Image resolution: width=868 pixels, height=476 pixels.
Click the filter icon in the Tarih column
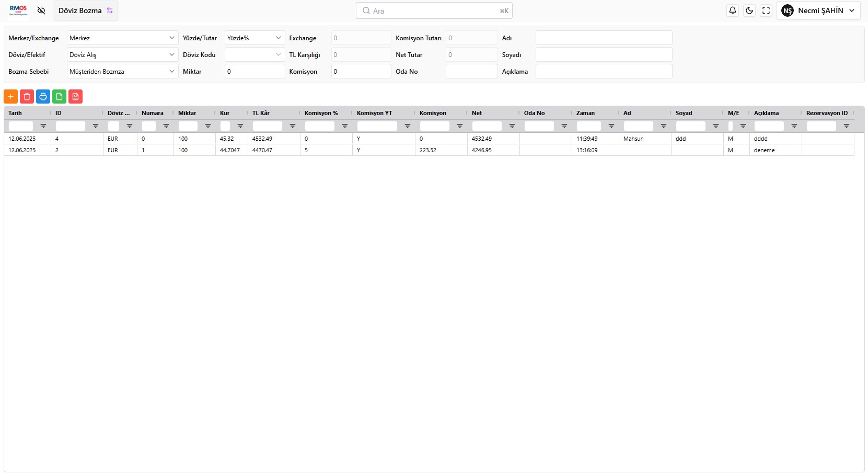[43, 126]
